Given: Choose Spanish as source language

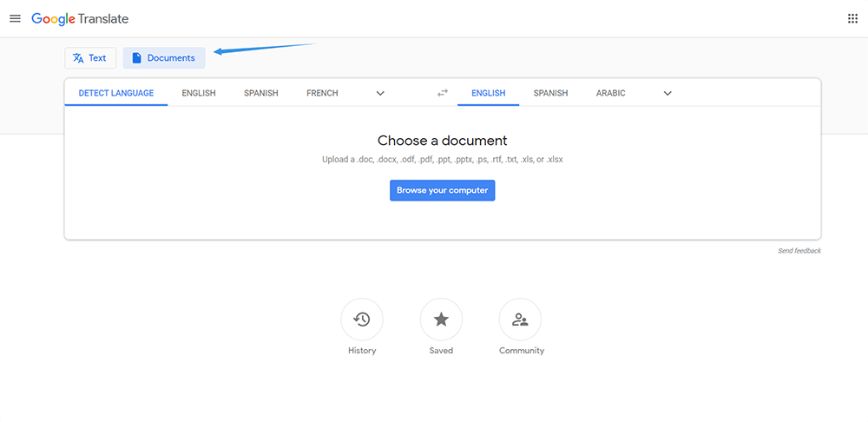Looking at the screenshot, I should tap(261, 93).
